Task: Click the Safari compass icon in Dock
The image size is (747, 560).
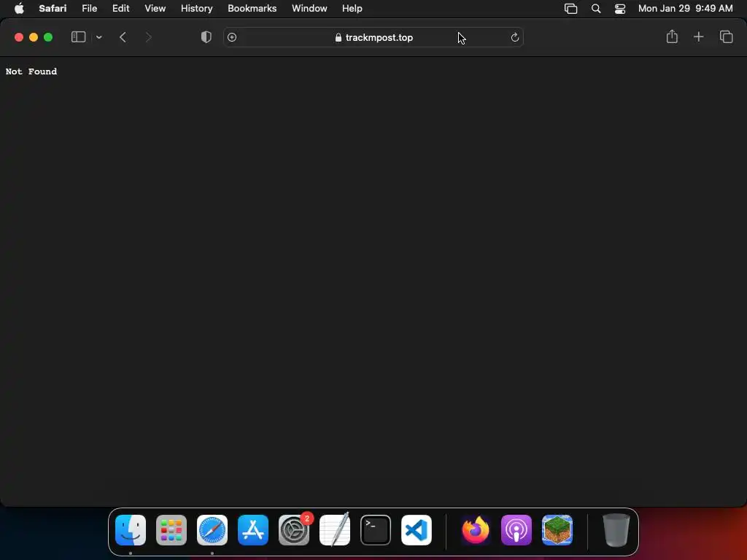Action: tap(212, 530)
